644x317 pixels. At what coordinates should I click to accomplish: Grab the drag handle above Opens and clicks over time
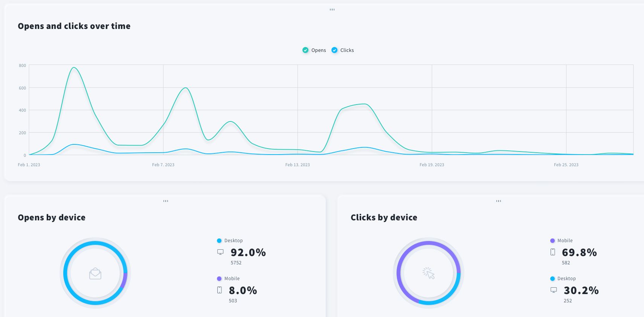point(332,9)
